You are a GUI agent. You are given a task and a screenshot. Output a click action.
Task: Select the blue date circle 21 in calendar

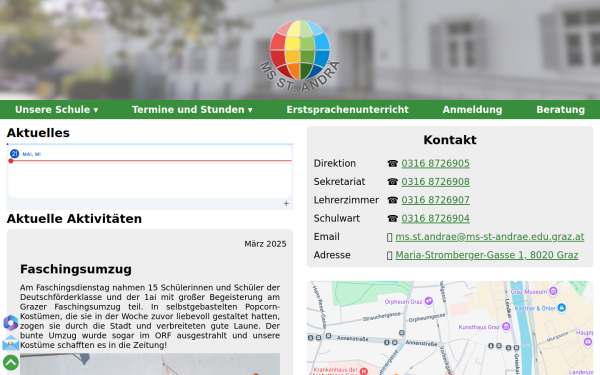point(15,154)
